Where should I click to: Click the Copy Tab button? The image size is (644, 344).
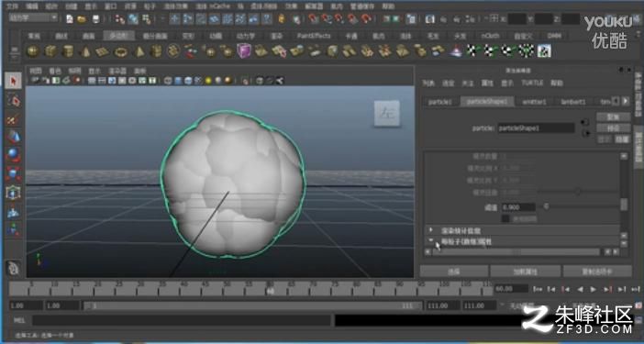coord(597,272)
